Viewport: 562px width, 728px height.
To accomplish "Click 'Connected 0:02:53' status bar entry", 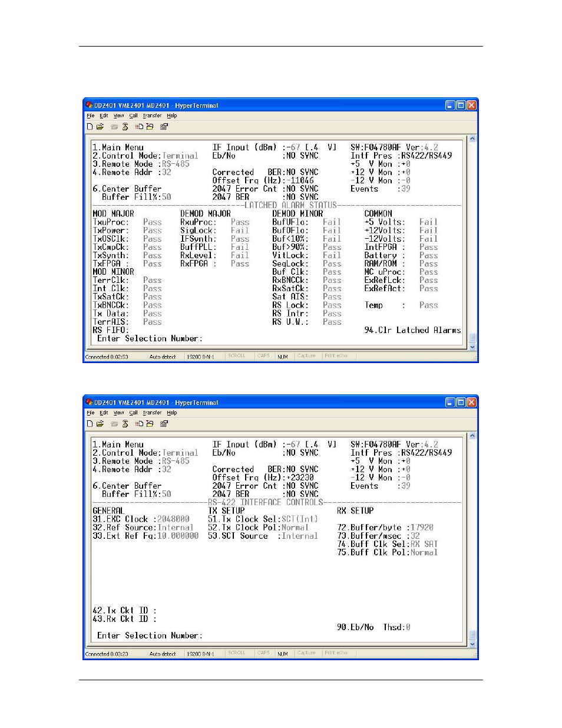I will (107, 357).
